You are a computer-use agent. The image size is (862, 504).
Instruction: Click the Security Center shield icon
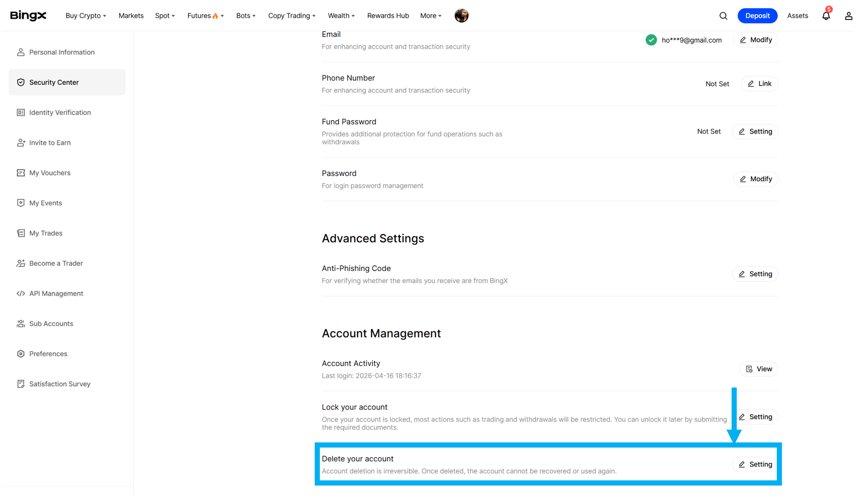click(x=21, y=82)
